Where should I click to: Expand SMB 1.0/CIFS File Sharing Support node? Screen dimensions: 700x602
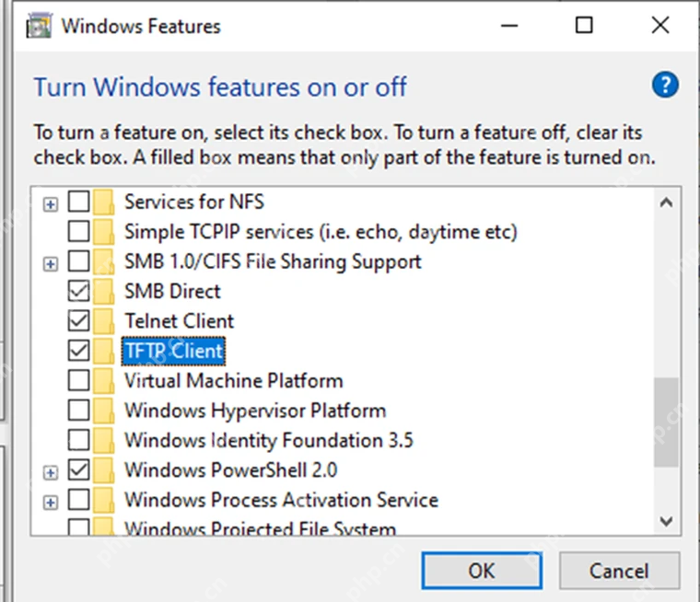tap(51, 264)
